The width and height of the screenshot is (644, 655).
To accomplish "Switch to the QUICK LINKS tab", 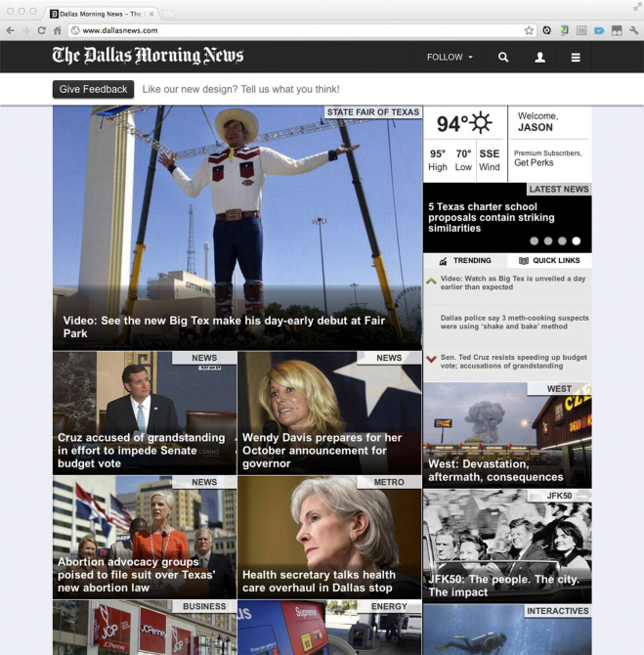I will pyautogui.click(x=549, y=261).
